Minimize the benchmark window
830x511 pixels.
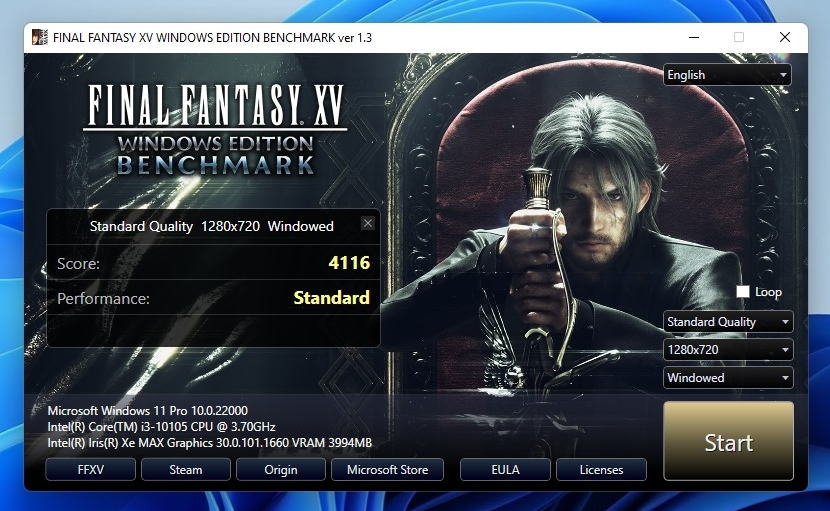click(x=694, y=37)
